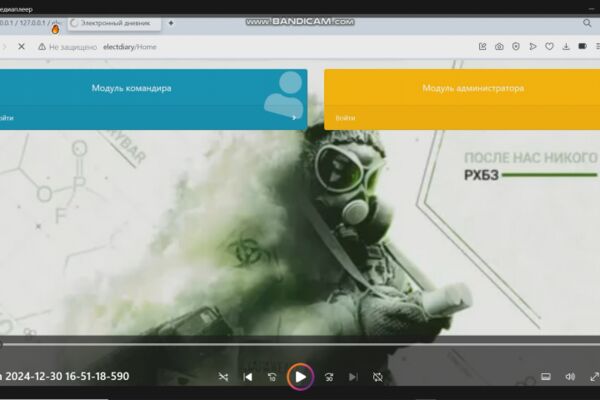600x400 pixels.
Task: Take a snapshot with the camera icon
Action: 499,47
